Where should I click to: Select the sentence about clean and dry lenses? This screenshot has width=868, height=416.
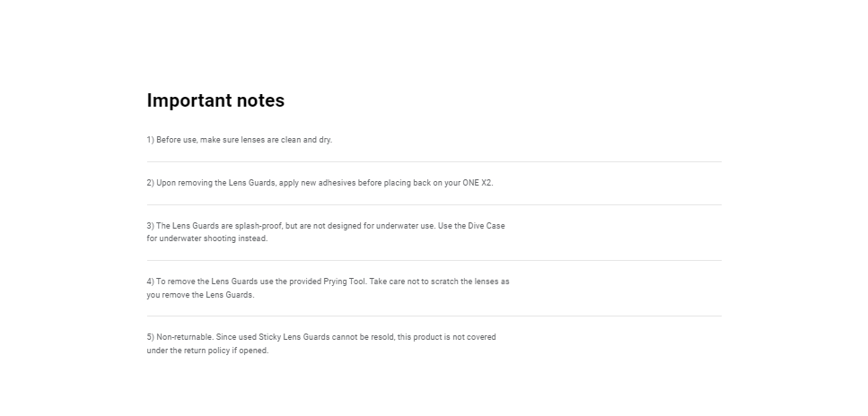pyautogui.click(x=239, y=140)
